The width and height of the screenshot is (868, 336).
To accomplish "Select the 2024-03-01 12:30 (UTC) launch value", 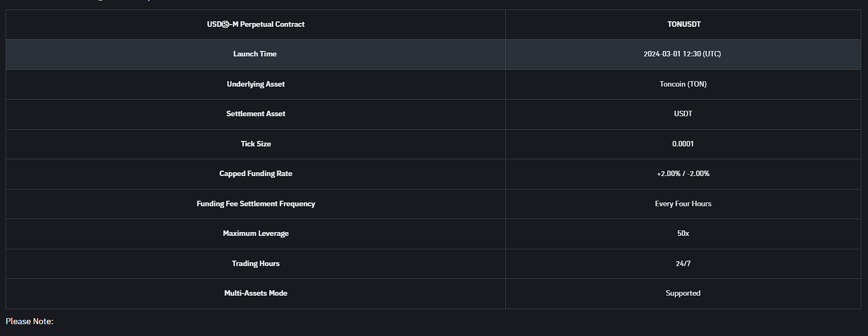I will click(683, 54).
